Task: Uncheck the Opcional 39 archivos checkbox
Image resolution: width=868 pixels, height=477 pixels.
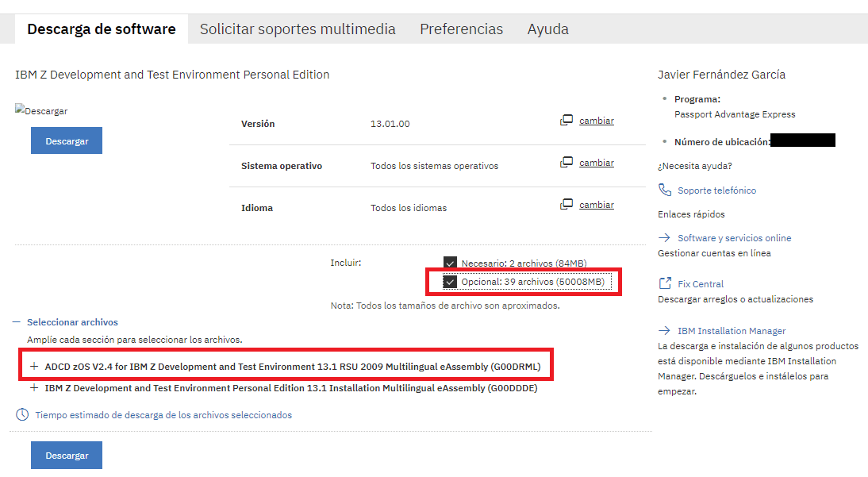Action: click(x=451, y=283)
